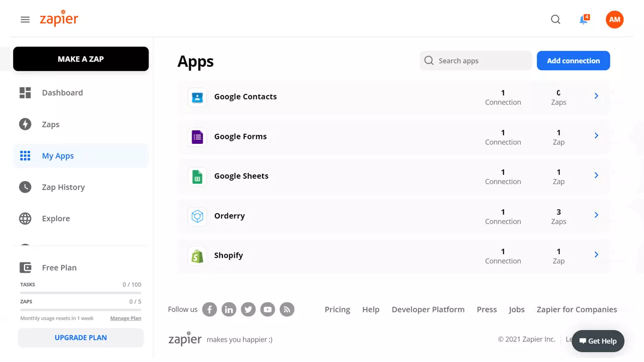Image resolution: width=644 pixels, height=362 pixels.
Task: Expand Google Contacts row chevron
Action: 596,96
